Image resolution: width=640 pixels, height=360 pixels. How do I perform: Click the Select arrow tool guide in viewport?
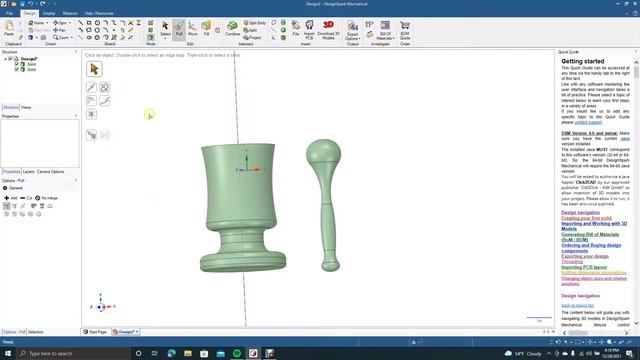coord(94,69)
